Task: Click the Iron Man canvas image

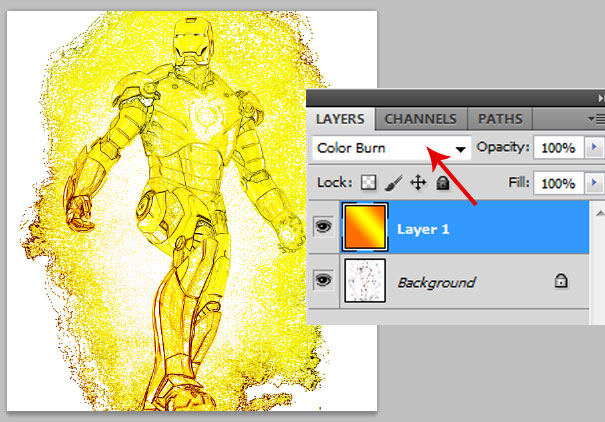Action: tap(192, 211)
